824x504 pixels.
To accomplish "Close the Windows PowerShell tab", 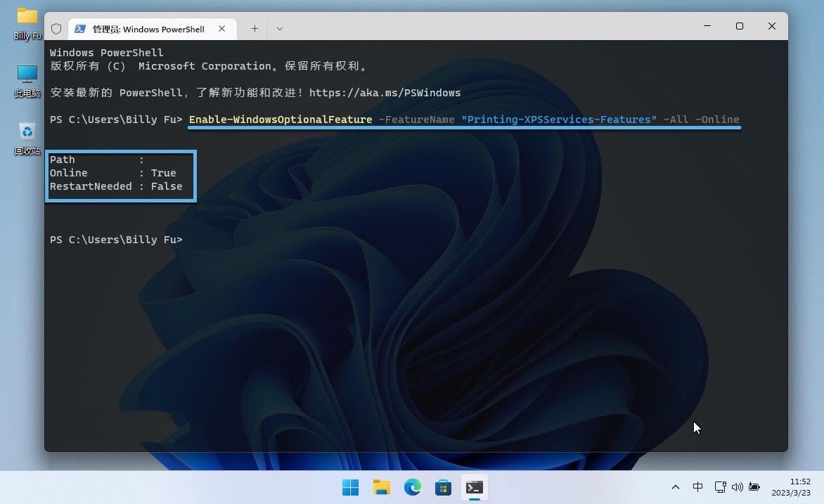I will coord(221,29).
